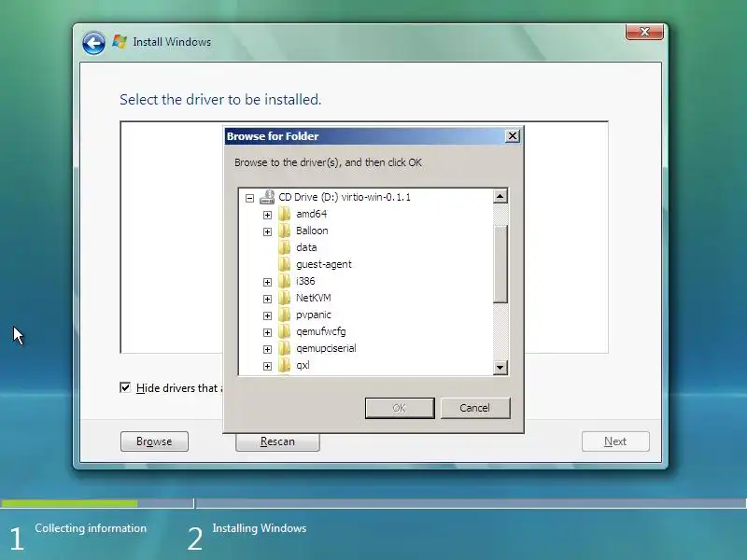Image resolution: width=747 pixels, height=560 pixels.
Task: Click the qemufwcfg folder icon
Action: (285, 331)
